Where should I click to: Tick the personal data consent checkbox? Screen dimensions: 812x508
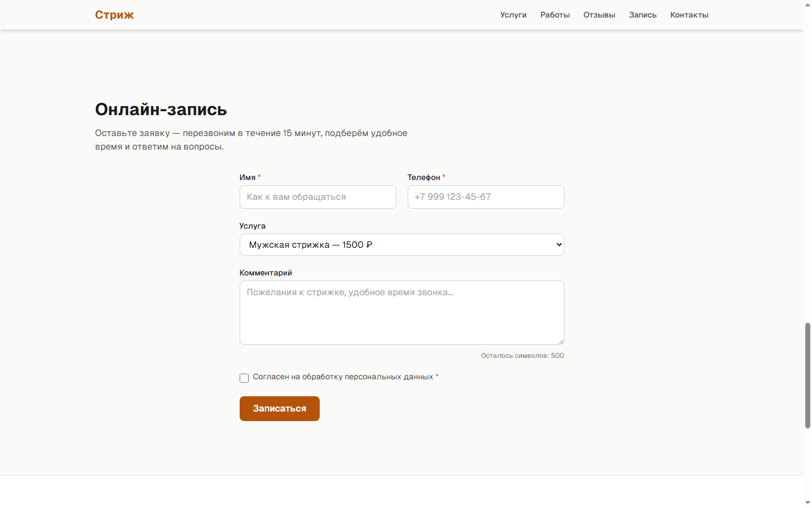[244, 378]
